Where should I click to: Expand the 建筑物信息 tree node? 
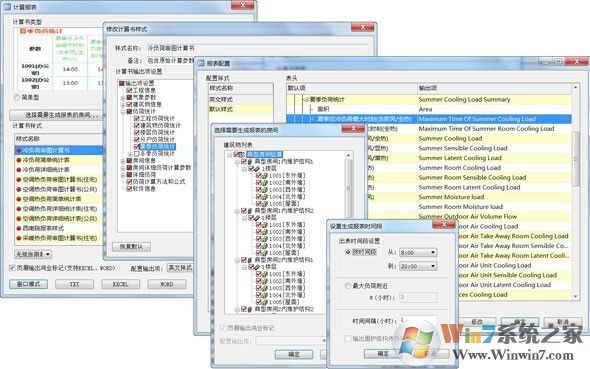click(123, 104)
